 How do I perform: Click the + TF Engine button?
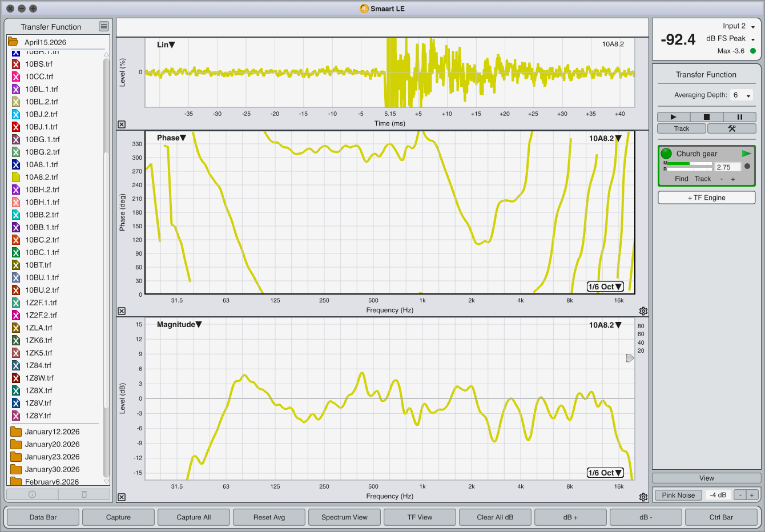pyautogui.click(x=706, y=198)
